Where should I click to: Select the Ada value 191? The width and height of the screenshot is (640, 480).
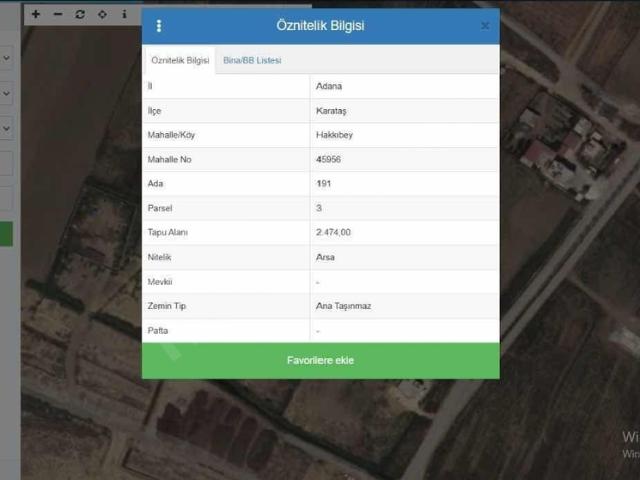click(323, 184)
